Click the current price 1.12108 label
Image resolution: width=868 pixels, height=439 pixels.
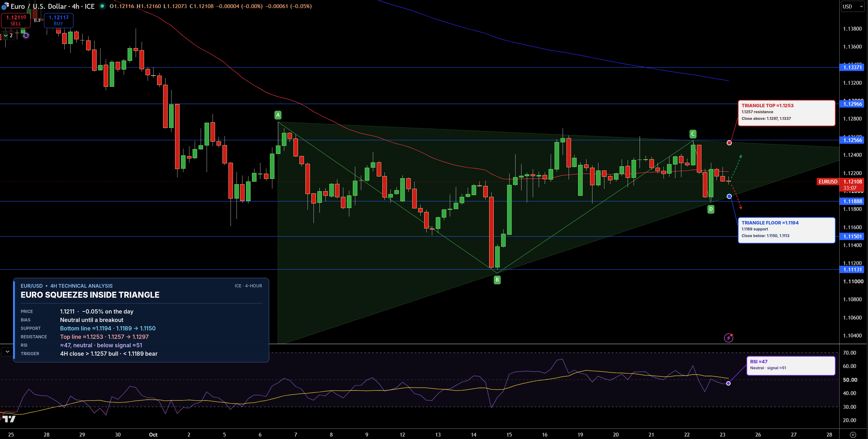coord(853,181)
